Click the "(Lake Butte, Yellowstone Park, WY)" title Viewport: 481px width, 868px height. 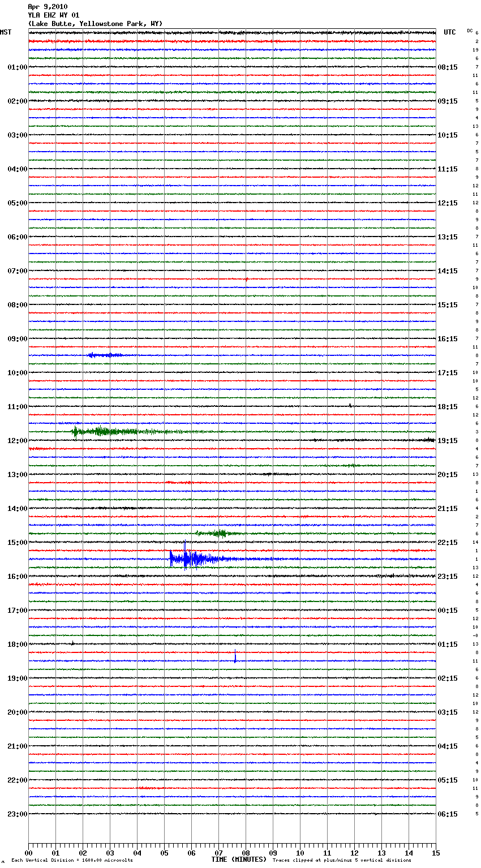click(95, 24)
